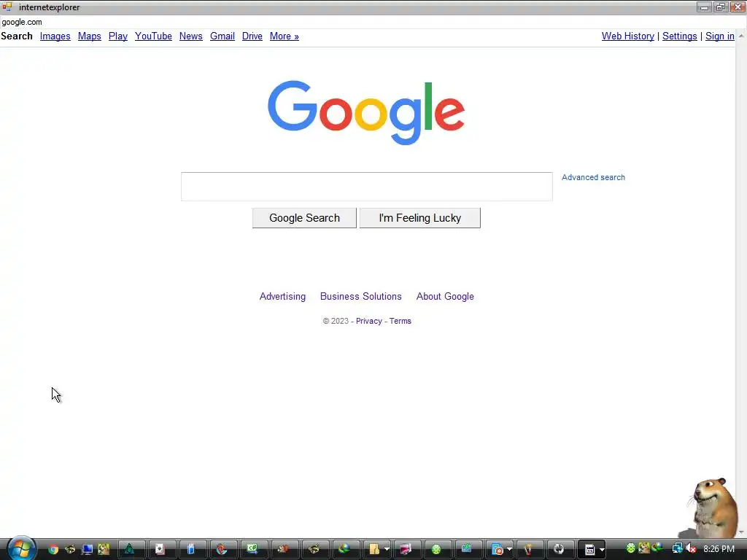747x560 pixels.
Task: Click the globe tray icon
Action: (x=657, y=548)
